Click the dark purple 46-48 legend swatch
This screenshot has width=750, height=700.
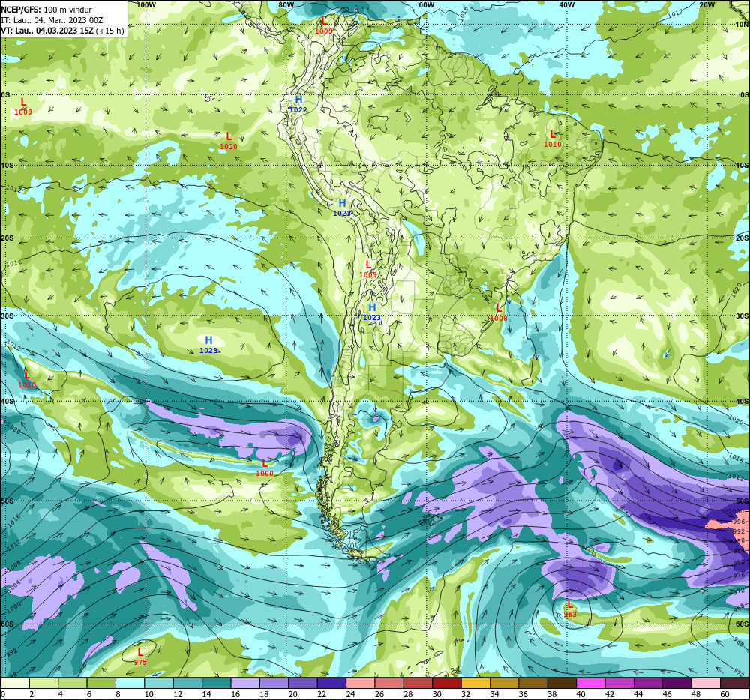[678, 683]
